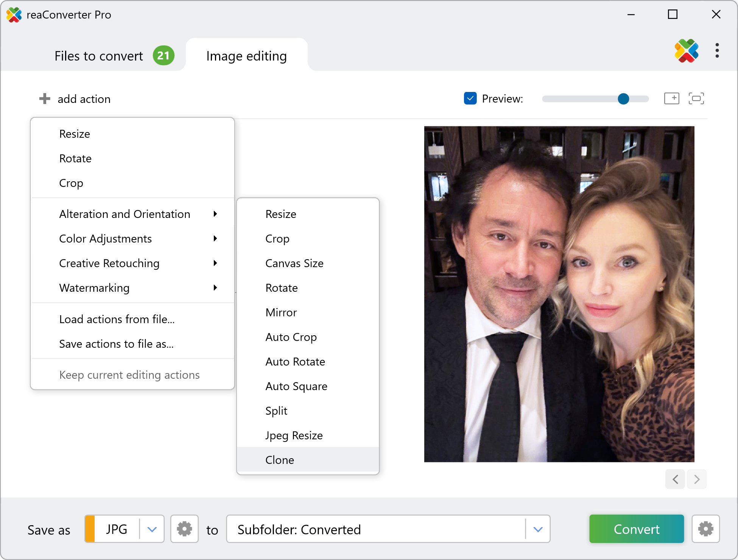Screen dimensions: 738x560
Task: Click the Preview zoom slider handle
Action: tap(623, 99)
